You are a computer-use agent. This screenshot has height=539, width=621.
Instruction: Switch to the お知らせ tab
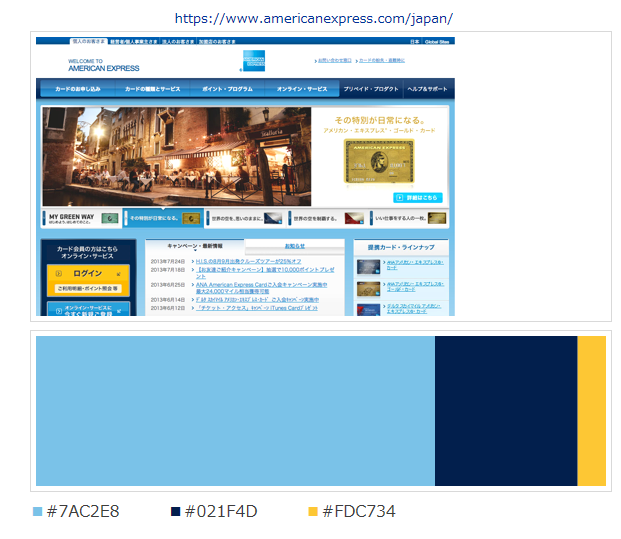[295, 246]
